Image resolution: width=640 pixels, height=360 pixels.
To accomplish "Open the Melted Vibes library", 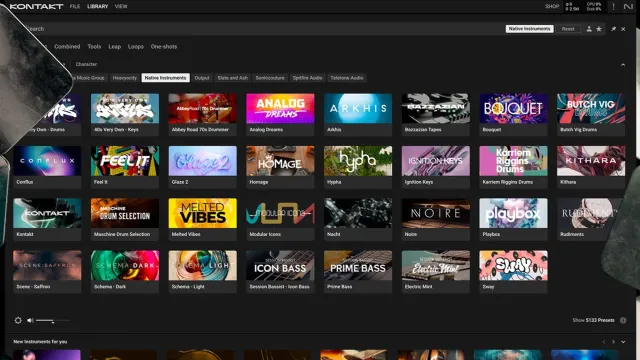I will tap(202, 219).
